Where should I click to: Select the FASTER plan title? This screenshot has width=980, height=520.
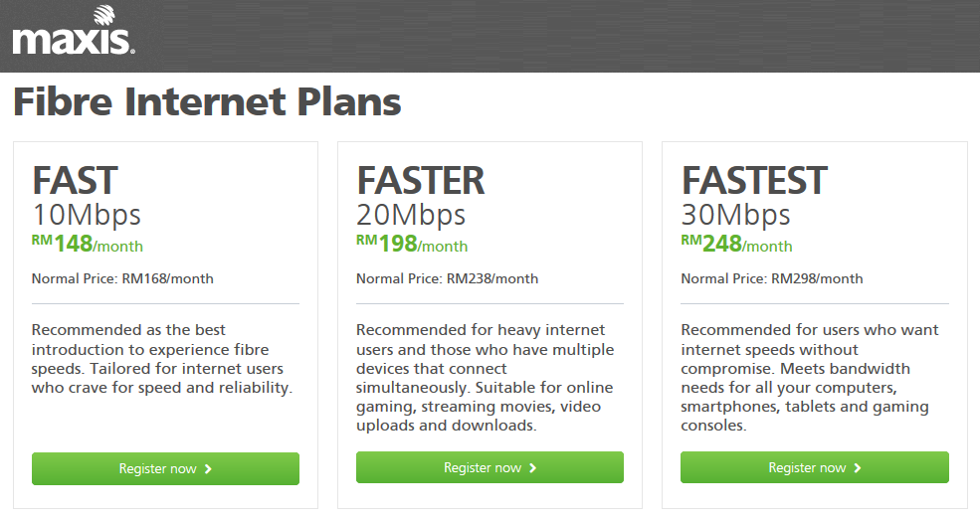[420, 181]
